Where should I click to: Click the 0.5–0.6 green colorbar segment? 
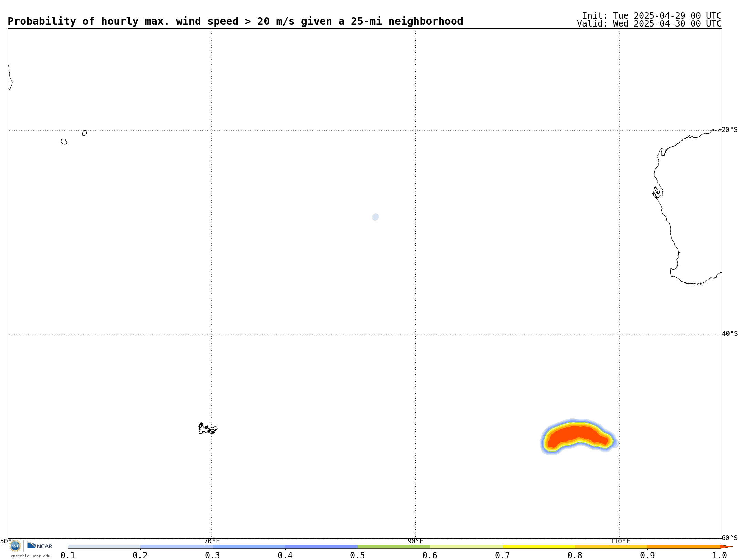pyautogui.click(x=394, y=547)
